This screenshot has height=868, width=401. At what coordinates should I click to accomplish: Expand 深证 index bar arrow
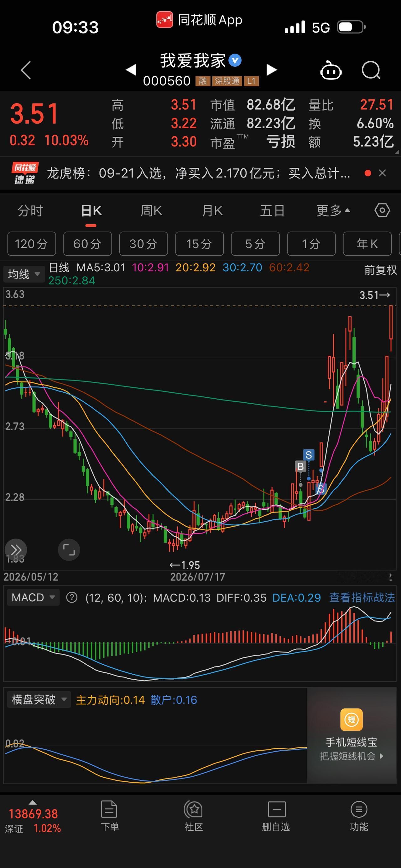pyautogui.click(x=32, y=803)
